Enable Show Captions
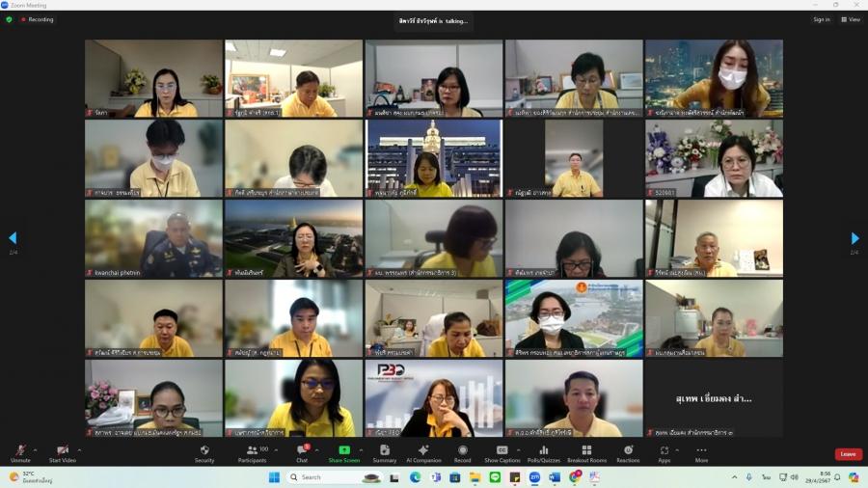868x488 pixels. 502,452
